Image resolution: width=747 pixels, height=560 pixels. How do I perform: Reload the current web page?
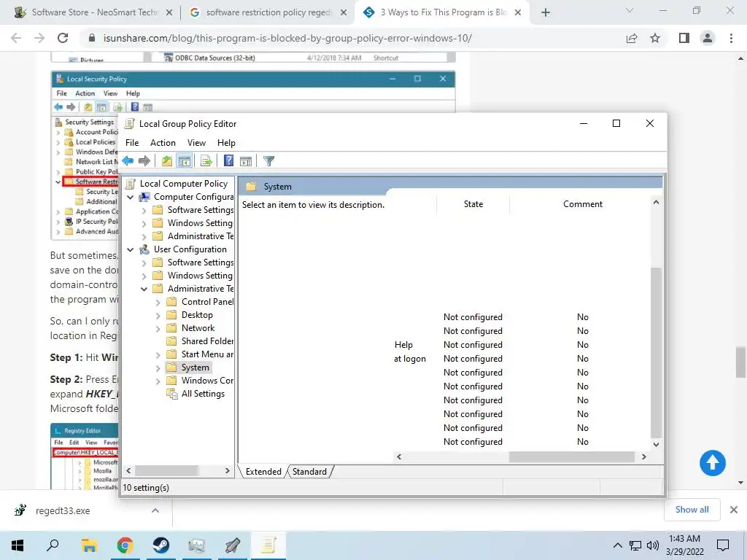pyautogui.click(x=63, y=38)
